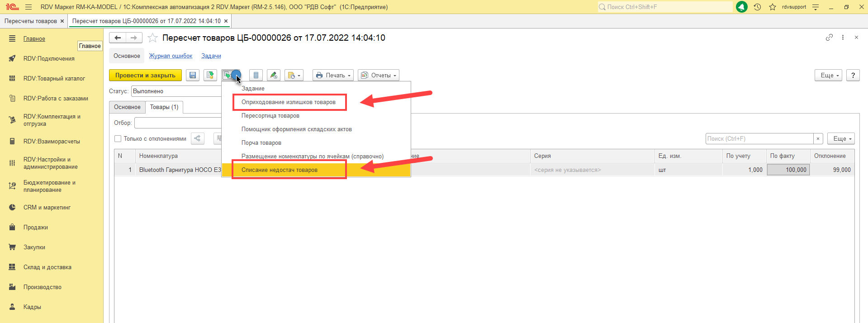
Task: Close the Пересчет товаров ЦБ-00000026 tab
Action: [226, 21]
